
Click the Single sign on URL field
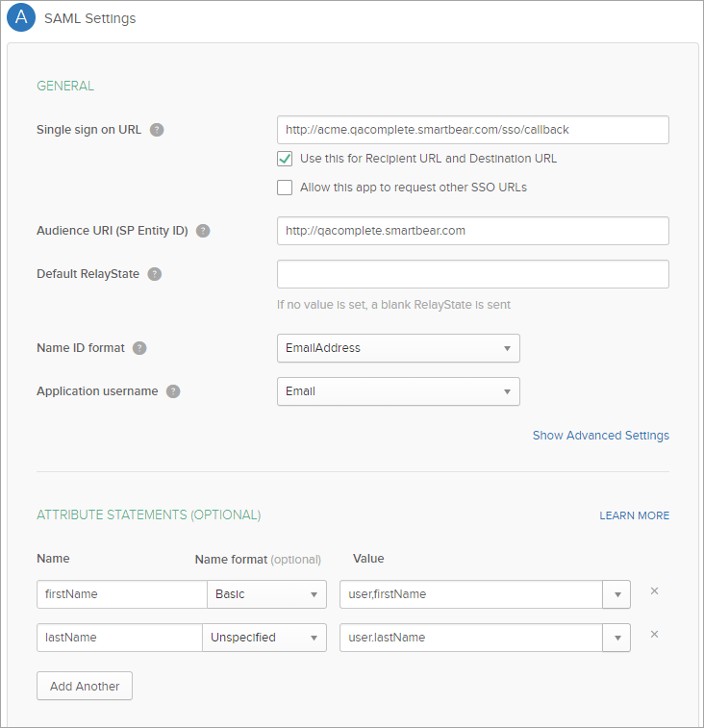(472, 130)
